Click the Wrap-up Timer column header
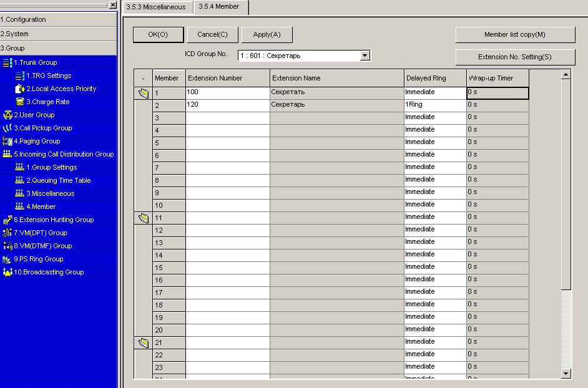The image size is (588, 388). [x=497, y=78]
